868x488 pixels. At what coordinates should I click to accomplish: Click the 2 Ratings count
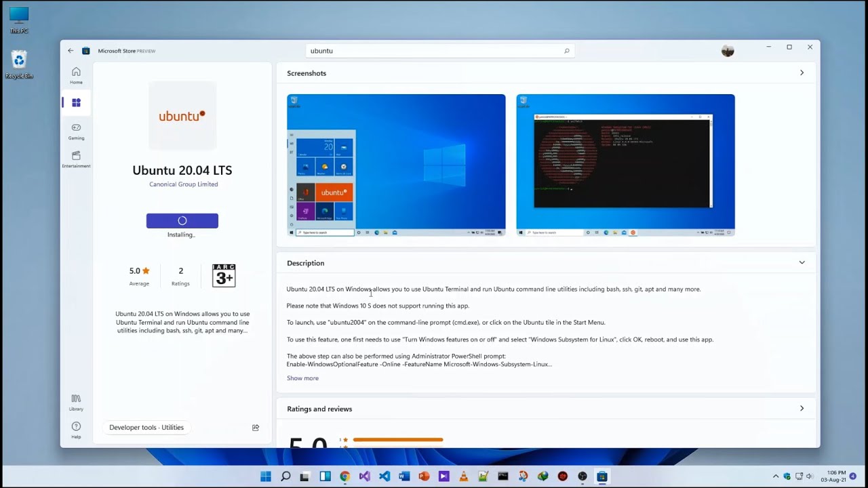[180, 276]
